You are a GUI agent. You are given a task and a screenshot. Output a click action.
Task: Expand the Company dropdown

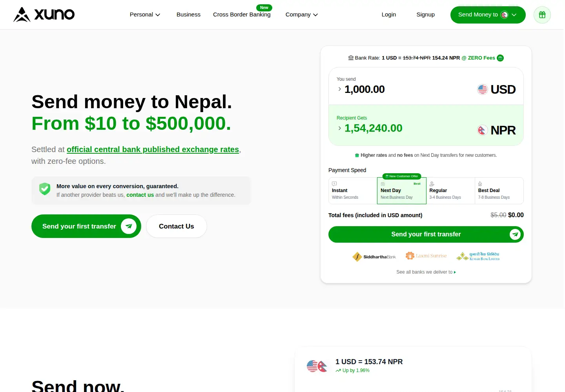pos(301,15)
